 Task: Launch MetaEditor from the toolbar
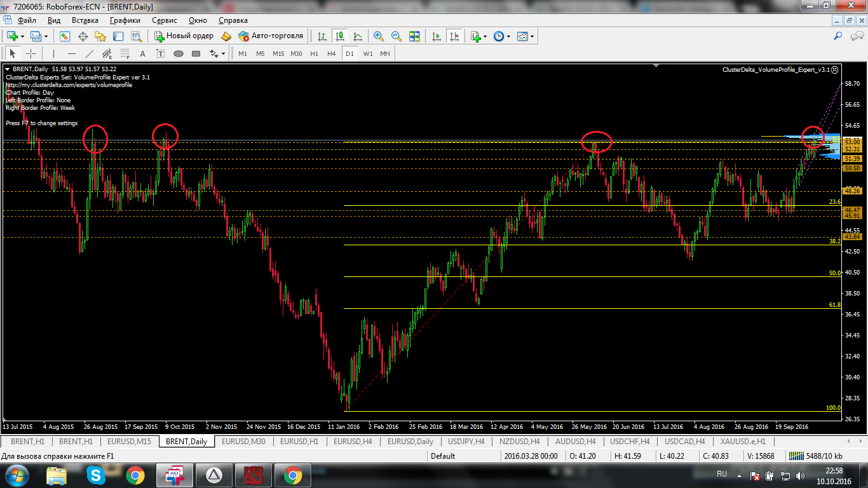click(x=226, y=36)
